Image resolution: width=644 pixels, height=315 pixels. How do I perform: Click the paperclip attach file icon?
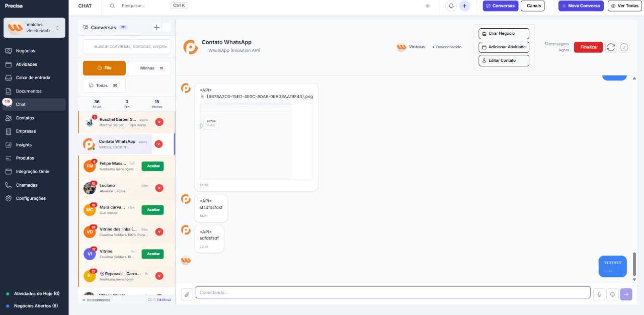coord(187,294)
